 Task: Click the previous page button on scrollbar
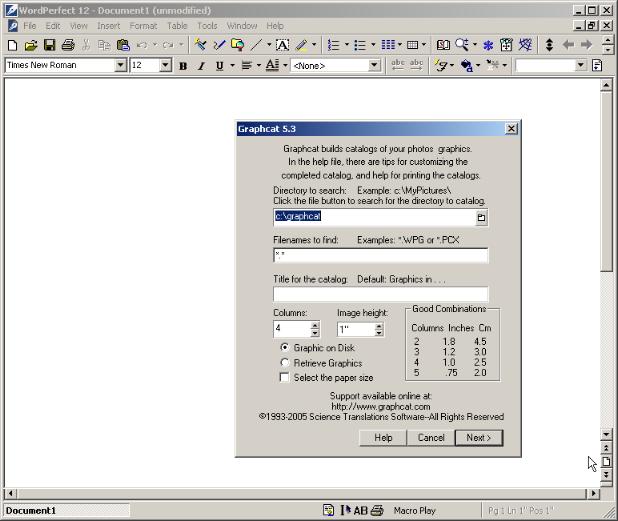click(x=606, y=448)
